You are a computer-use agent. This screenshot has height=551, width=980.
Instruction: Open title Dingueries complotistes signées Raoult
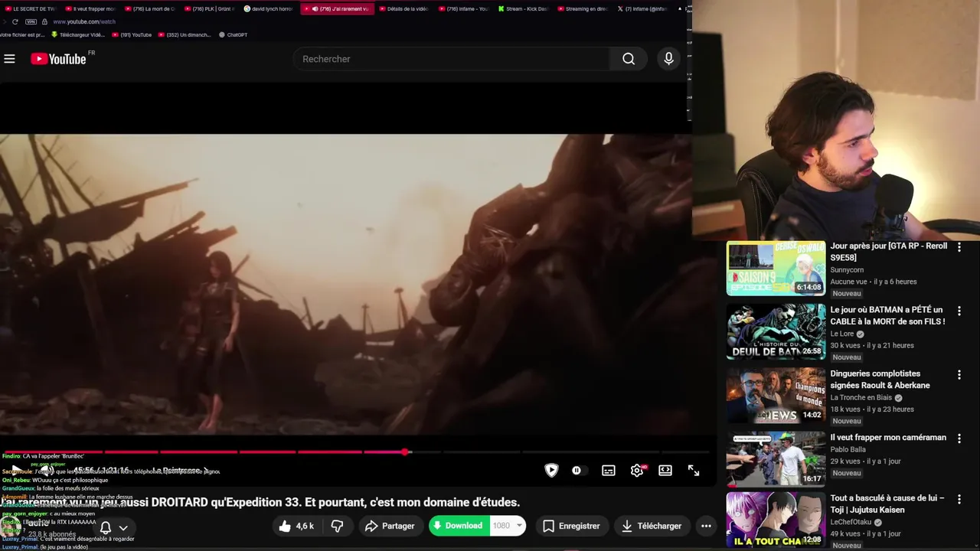pos(880,380)
